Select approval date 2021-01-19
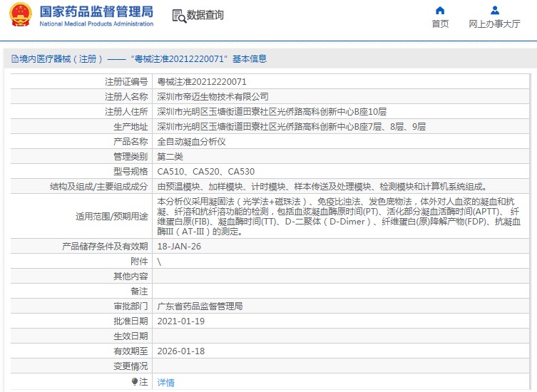This screenshot has height=392, width=537. pyautogui.click(x=181, y=321)
